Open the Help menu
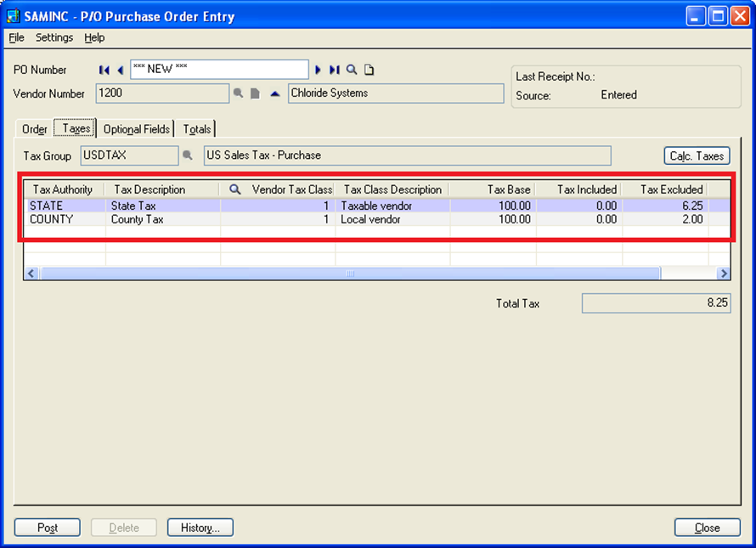Viewport: 756px width, 548px height. click(94, 37)
